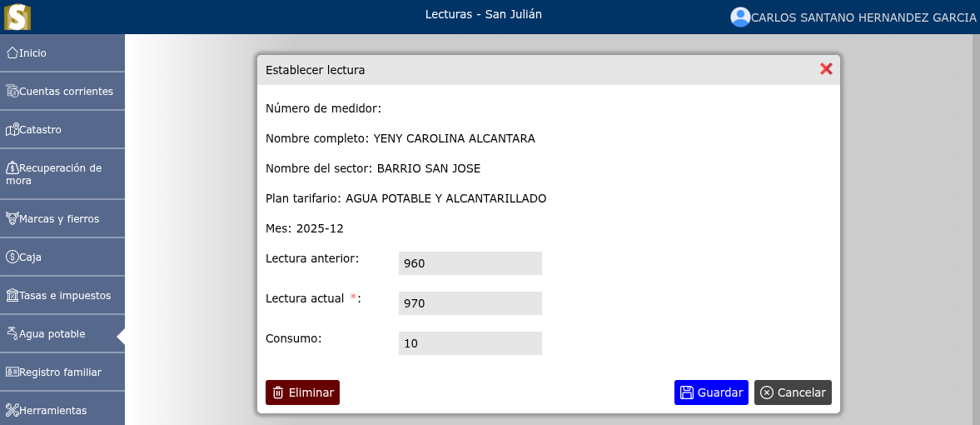The image size is (980, 425).
Task: Click the trash icon on Eliminar button
Action: click(278, 392)
